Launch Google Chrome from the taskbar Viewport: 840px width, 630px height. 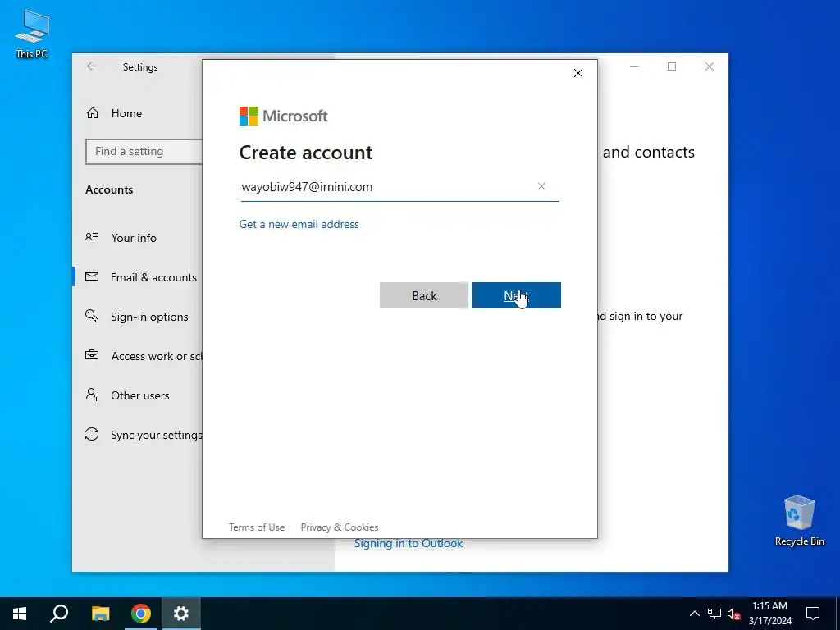(x=141, y=614)
